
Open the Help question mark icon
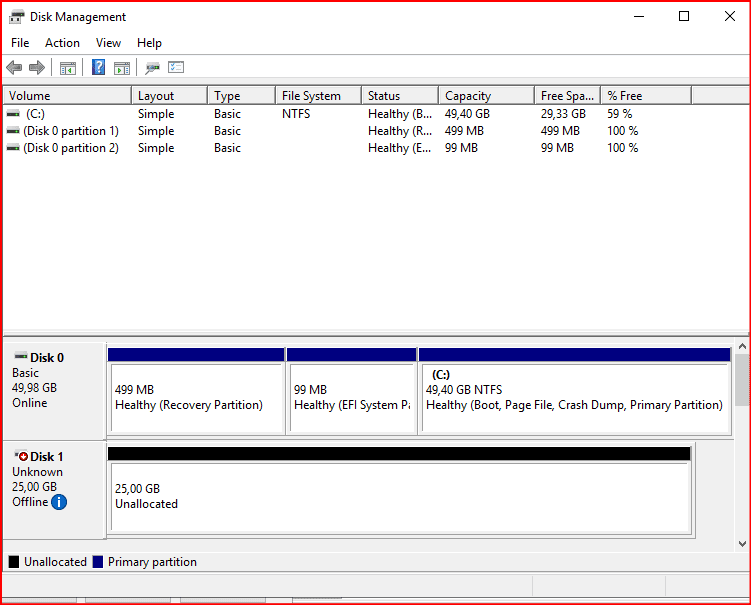pos(99,68)
